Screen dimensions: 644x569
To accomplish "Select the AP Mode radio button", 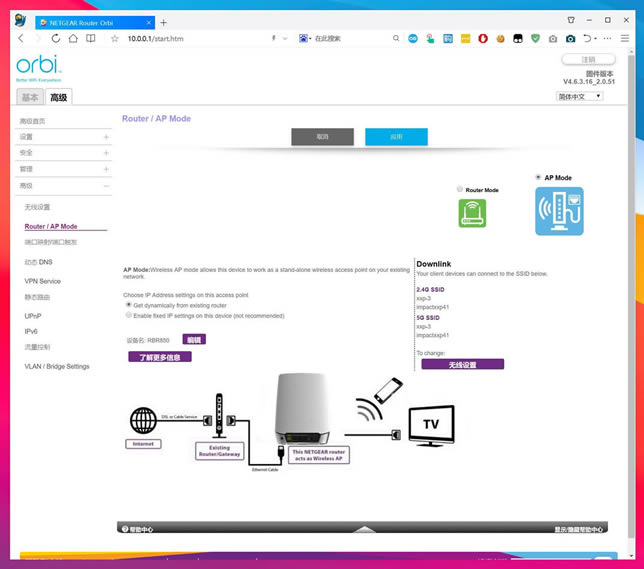I will pyautogui.click(x=538, y=177).
